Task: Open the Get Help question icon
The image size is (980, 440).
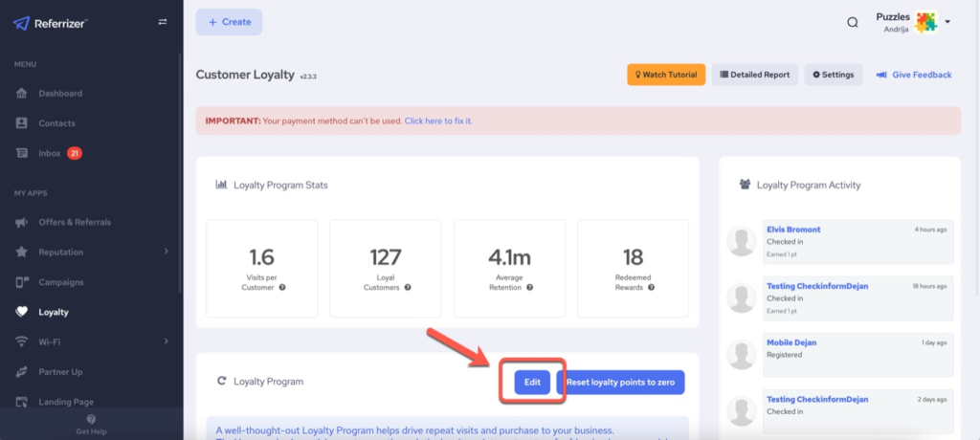Action: (x=91, y=419)
